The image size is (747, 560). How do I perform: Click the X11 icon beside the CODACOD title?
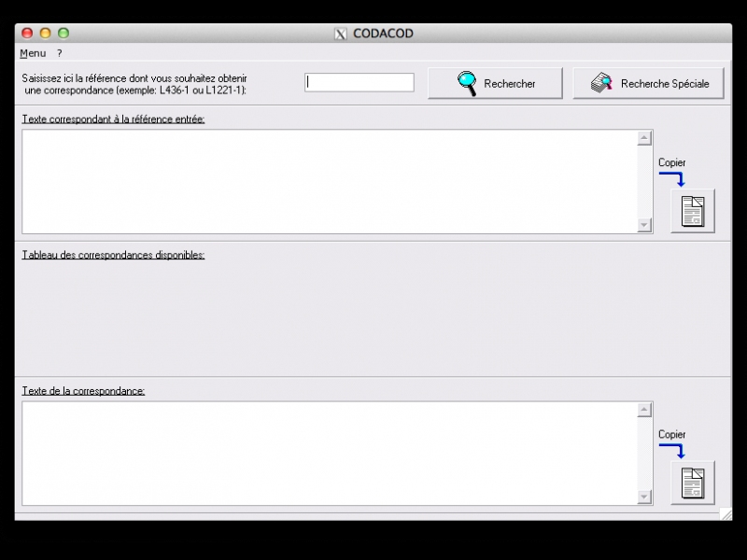point(341,34)
